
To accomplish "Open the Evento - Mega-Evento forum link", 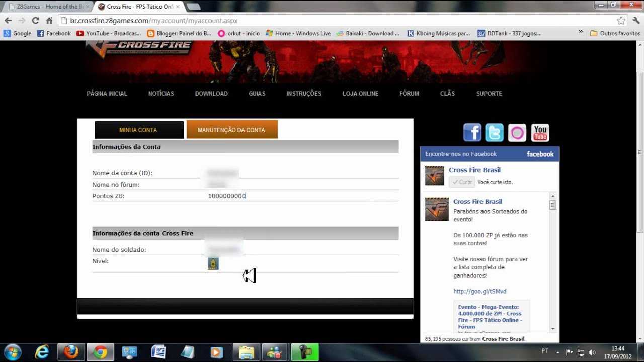I will coord(490,317).
